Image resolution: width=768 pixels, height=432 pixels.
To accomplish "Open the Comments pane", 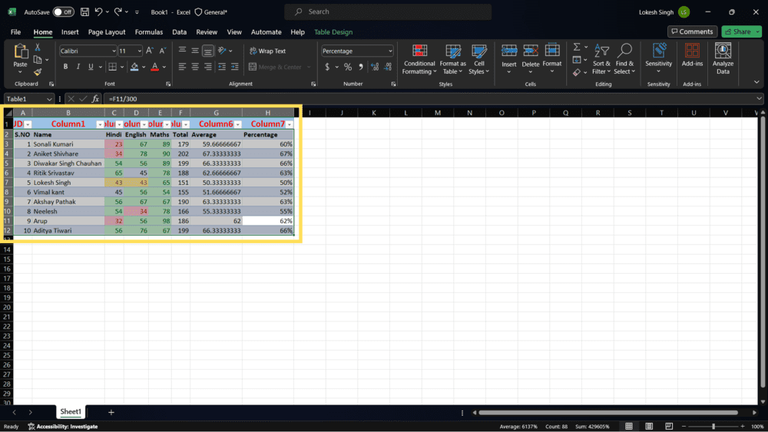I will (691, 32).
